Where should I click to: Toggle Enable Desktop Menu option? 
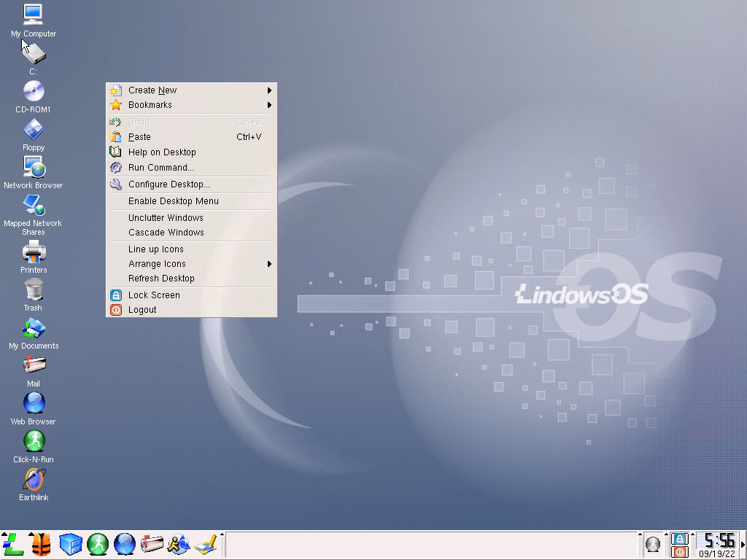(x=174, y=201)
